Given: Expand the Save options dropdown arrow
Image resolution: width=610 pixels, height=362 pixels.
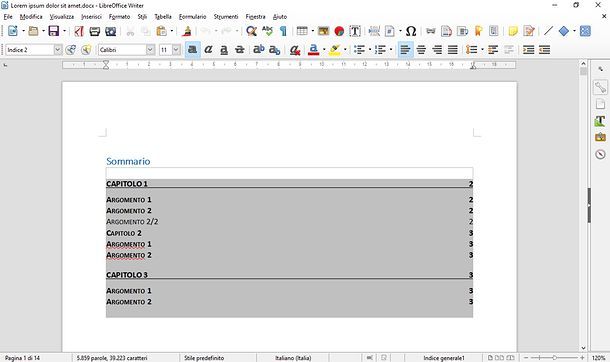Looking at the screenshot, I should 64,31.
